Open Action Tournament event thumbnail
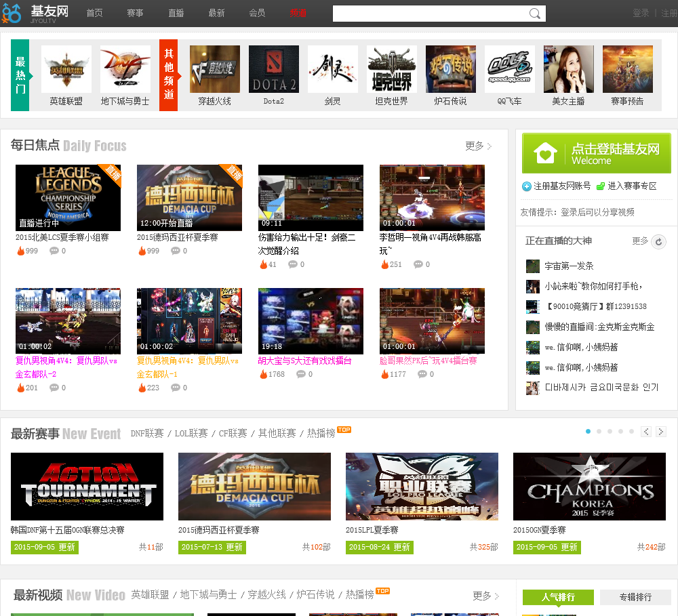Image resolution: width=678 pixels, height=616 pixels. point(87,487)
